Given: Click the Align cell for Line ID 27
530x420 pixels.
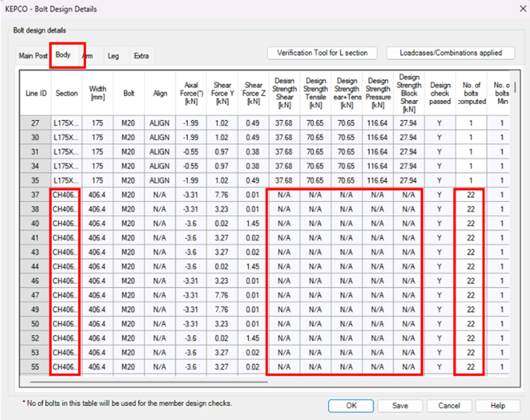Looking at the screenshot, I should pyautogui.click(x=159, y=124).
